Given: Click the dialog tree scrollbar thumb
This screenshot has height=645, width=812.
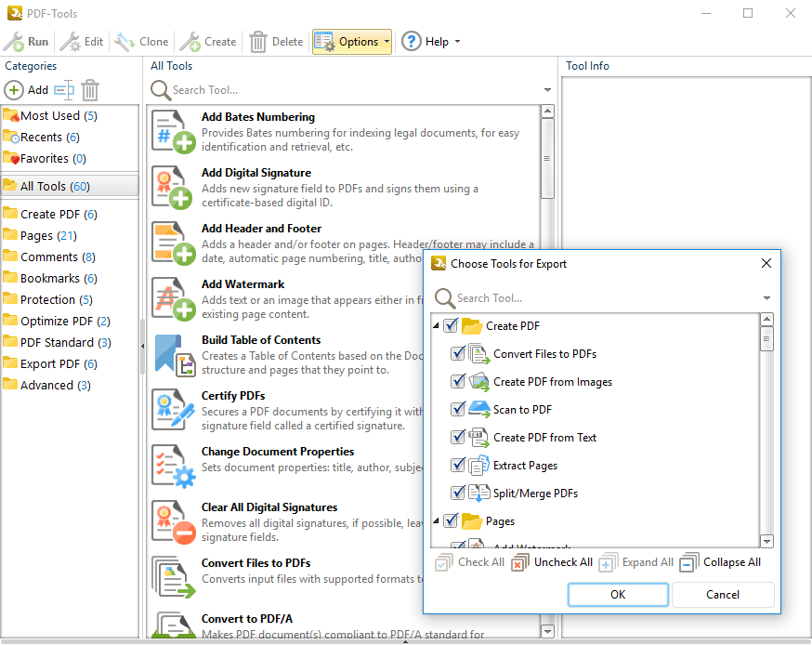Looking at the screenshot, I should (x=767, y=339).
